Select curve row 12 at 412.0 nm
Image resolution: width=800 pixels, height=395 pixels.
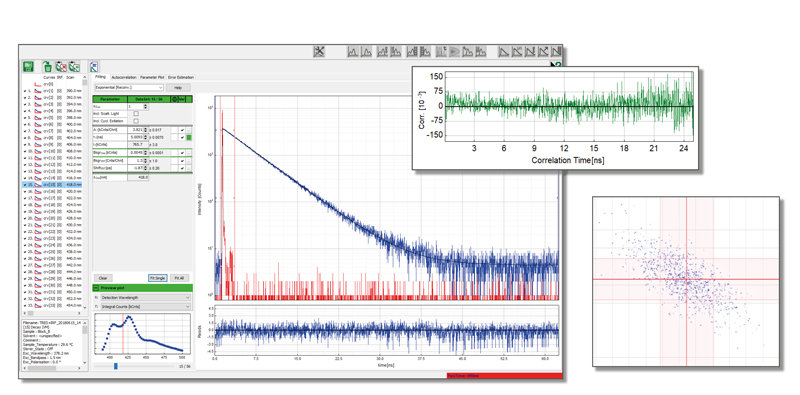52,164
